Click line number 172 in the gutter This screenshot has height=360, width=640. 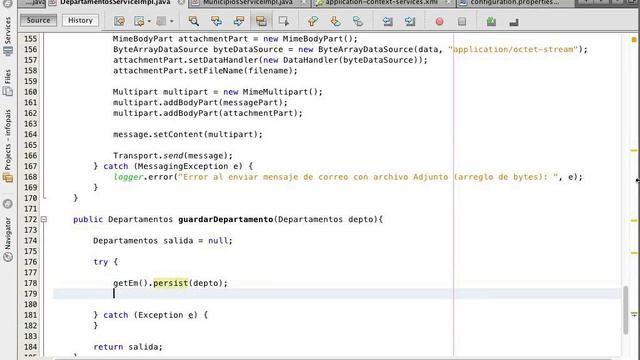tap(31, 219)
